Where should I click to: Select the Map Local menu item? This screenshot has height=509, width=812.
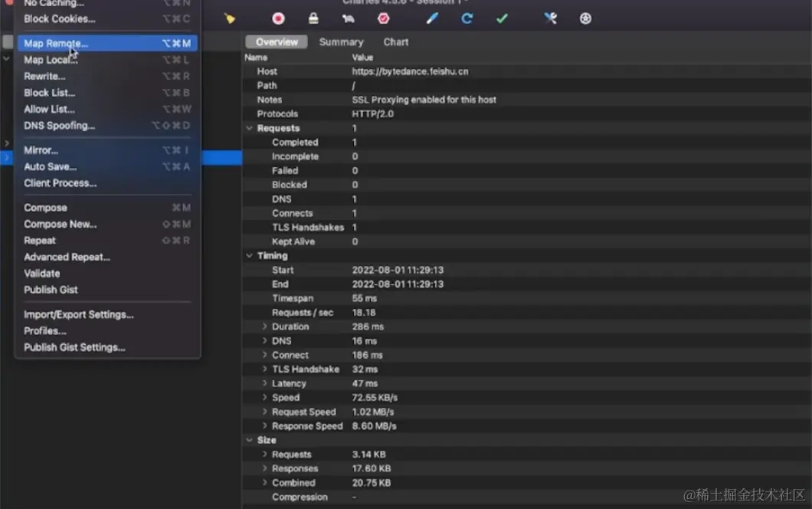pos(107,60)
